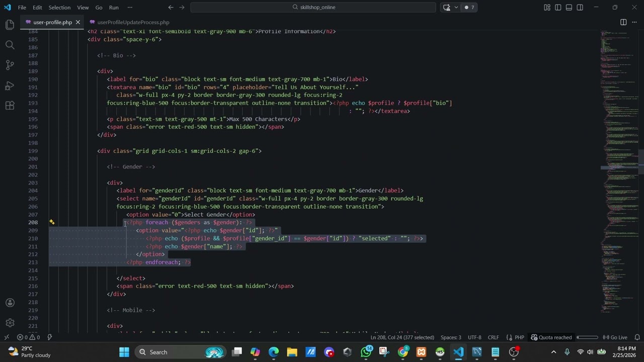Open editor More Actions ellipsis menu
Screen dimensions: 644x362
click(x=634, y=22)
